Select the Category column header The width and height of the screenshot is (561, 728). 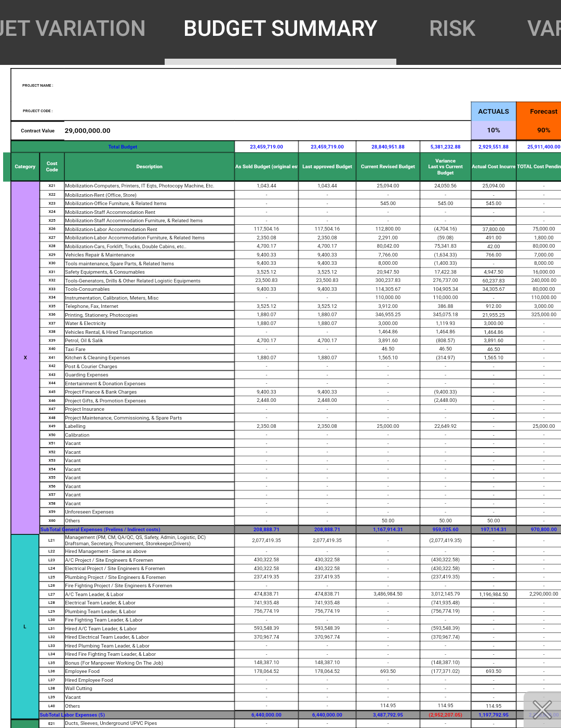25,167
